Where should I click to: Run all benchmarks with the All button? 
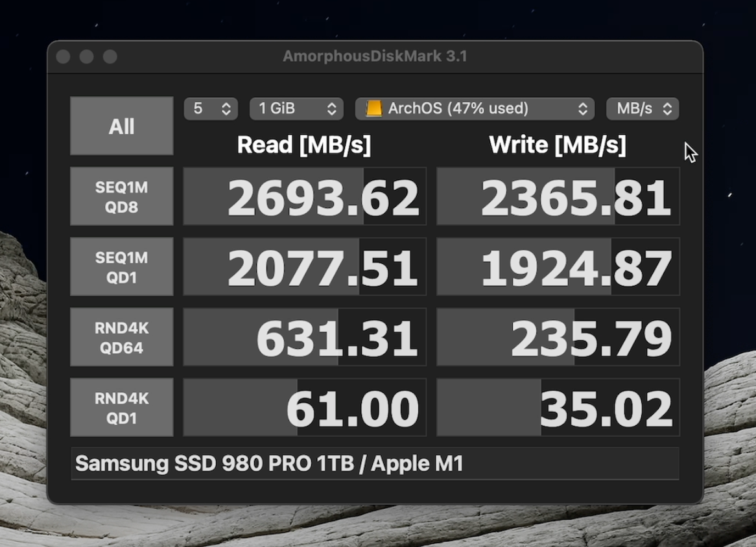[x=121, y=126]
